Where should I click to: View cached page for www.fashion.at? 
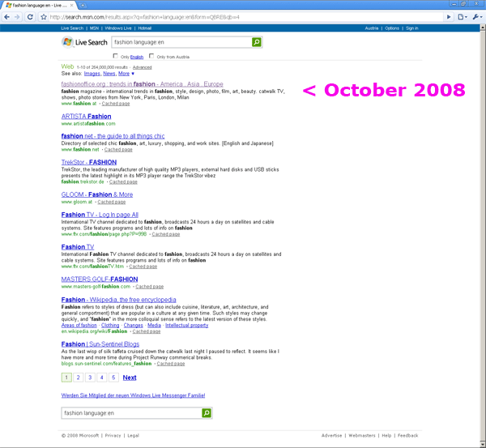point(116,104)
